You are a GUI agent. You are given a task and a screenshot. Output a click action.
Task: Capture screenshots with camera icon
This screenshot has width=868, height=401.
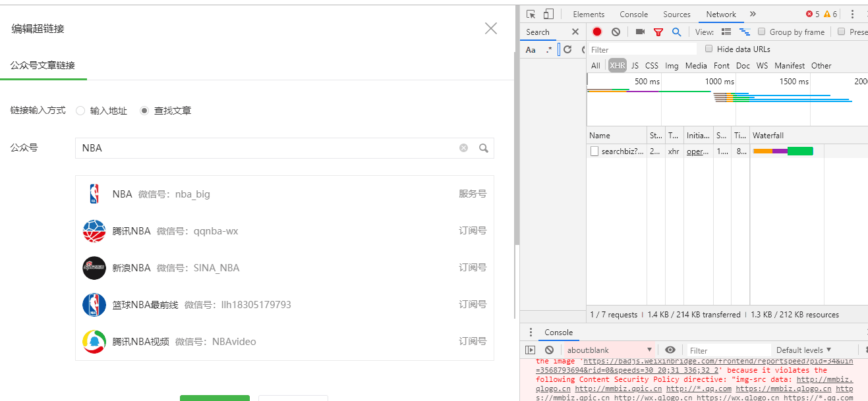640,32
